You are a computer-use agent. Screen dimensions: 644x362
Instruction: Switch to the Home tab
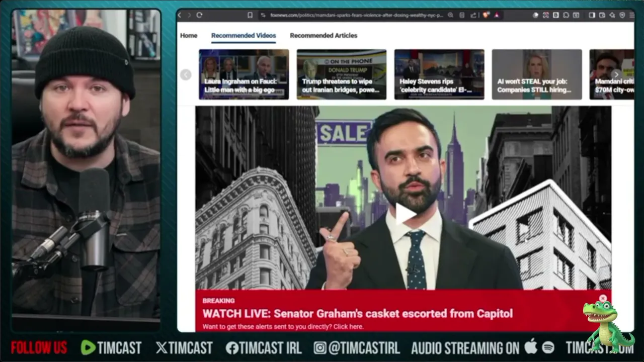pos(189,36)
